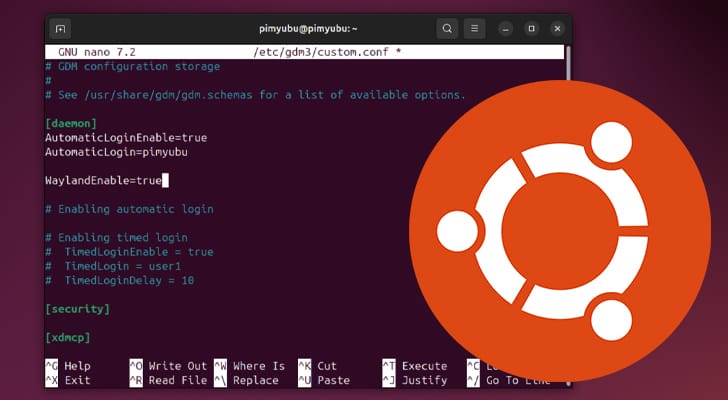Click the ^T Execute shortcut

pos(415,366)
